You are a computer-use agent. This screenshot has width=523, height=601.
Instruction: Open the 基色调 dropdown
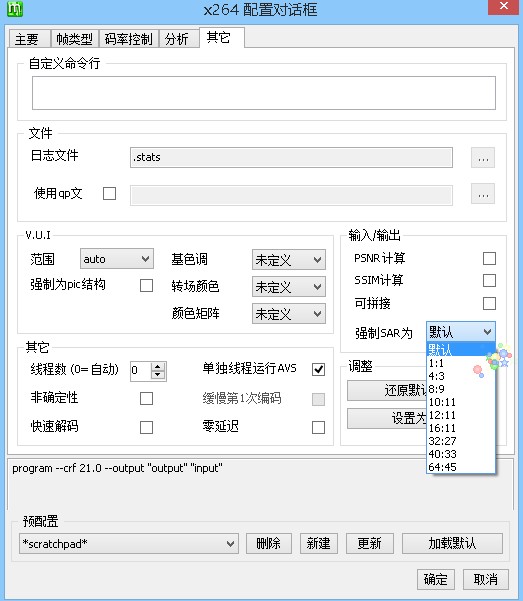(x=289, y=260)
